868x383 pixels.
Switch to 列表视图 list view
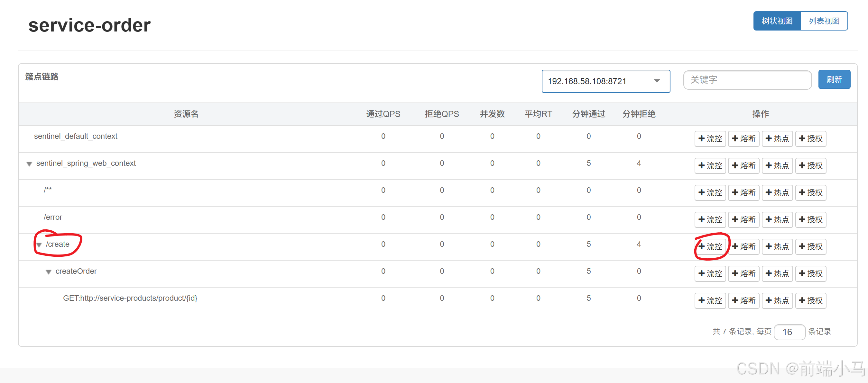coord(824,21)
